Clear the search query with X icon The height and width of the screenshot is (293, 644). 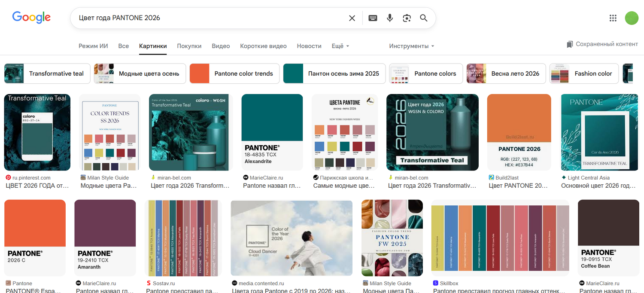352,18
